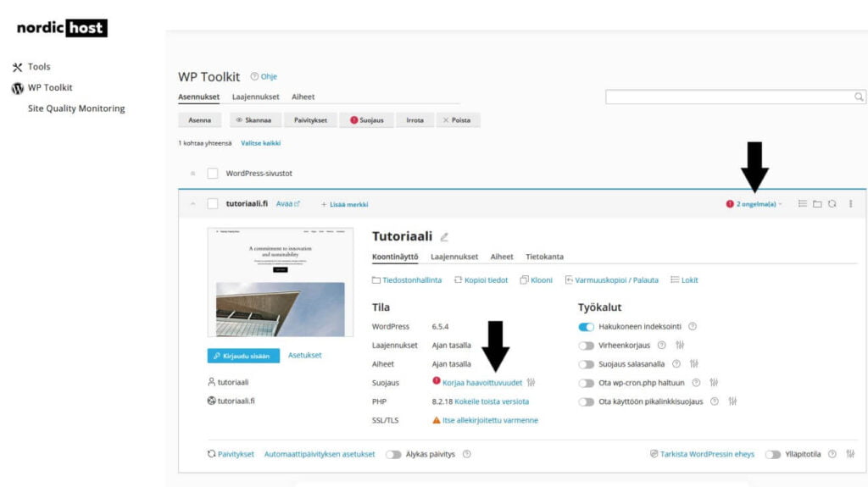Expand the 2 ongelma(a) dropdown
The width and height of the screenshot is (868, 487).
[x=754, y=204]
